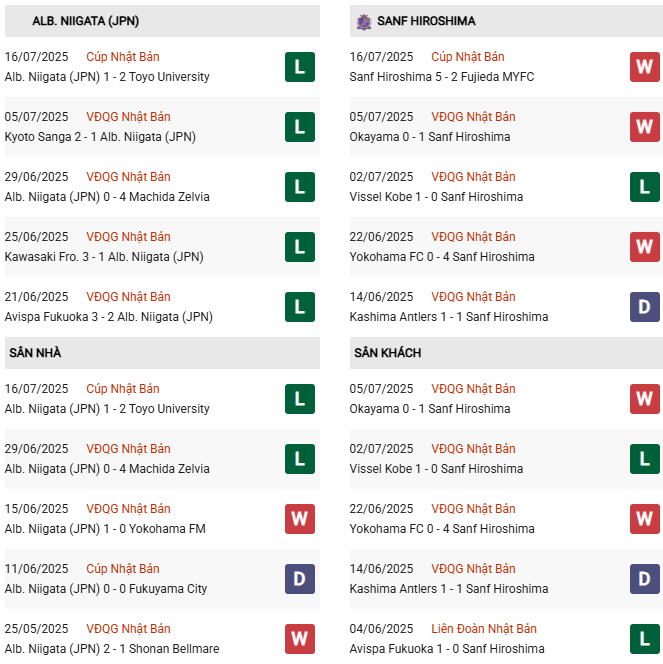The height and width of the screenshot is (664, 663).
Task: Click win badge for Yokohama FM match
Action: [x=300, y=519]
